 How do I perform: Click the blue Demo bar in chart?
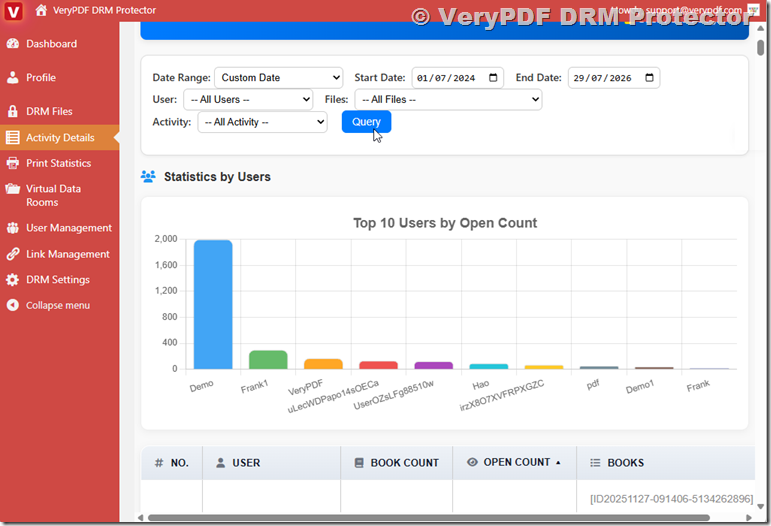click(x=213, y=304)
